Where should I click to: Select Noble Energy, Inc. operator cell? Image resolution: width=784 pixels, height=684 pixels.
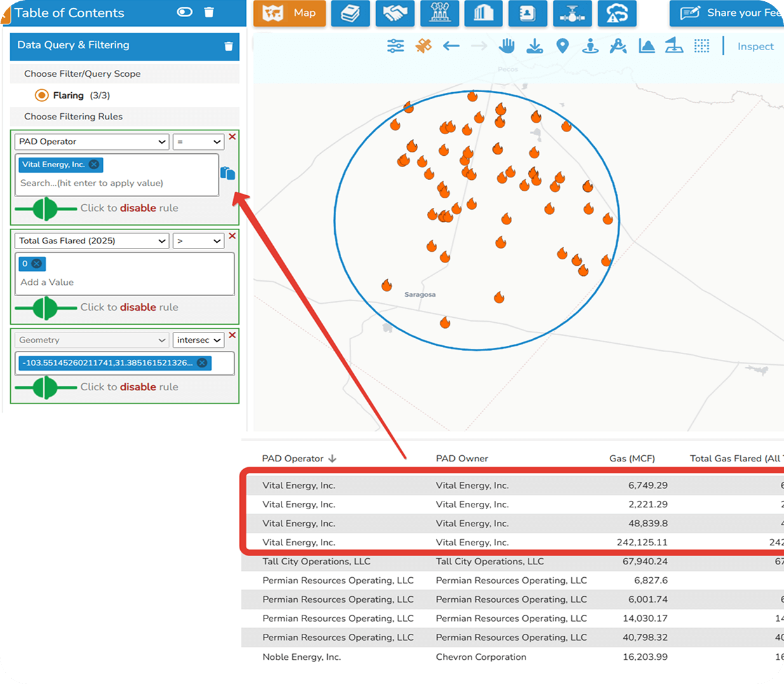tap(302, 657)
